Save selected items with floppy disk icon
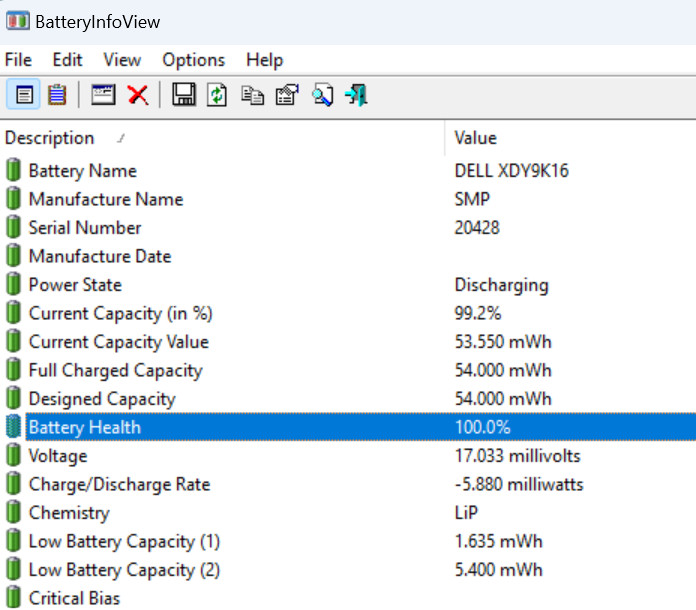Image resolution: width=696 pixels, height=610 pixels. click(x=183, y=95)
